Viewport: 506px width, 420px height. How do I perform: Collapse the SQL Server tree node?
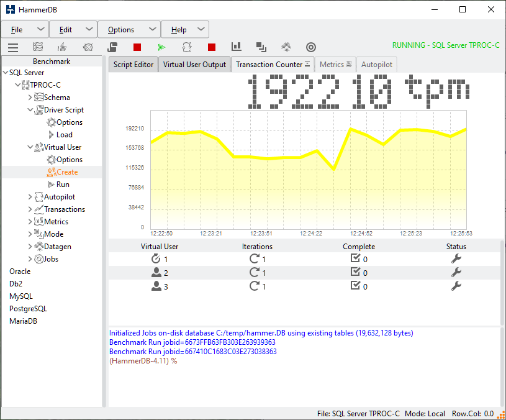point(6,73)
